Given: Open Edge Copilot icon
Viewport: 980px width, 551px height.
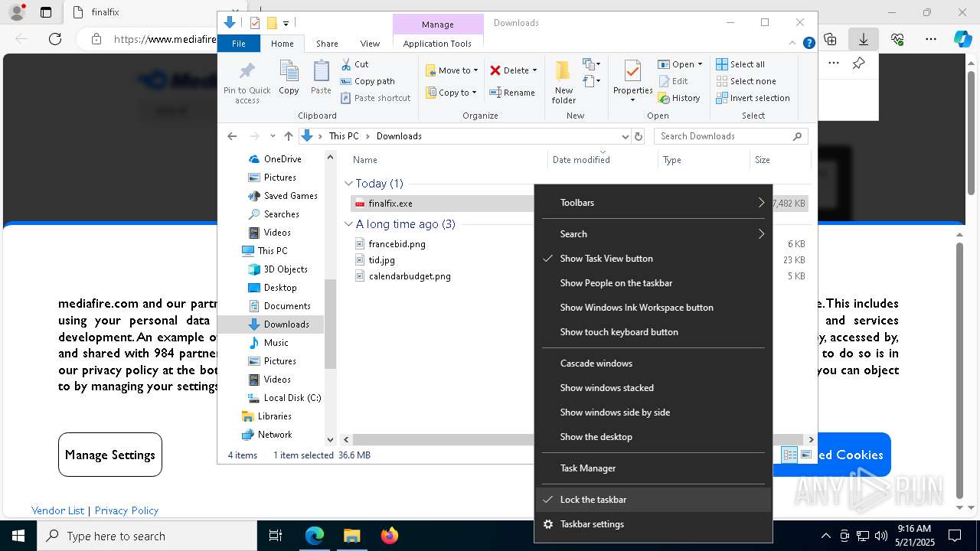Looking at the screenshot, I should pos(962,39).
